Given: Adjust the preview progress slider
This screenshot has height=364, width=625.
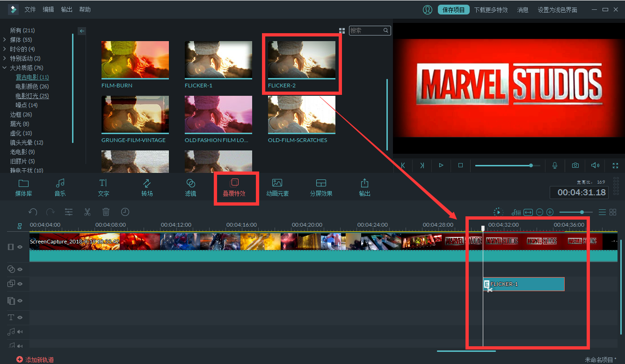Looking at the screenshot, I should tap(508, 165).
